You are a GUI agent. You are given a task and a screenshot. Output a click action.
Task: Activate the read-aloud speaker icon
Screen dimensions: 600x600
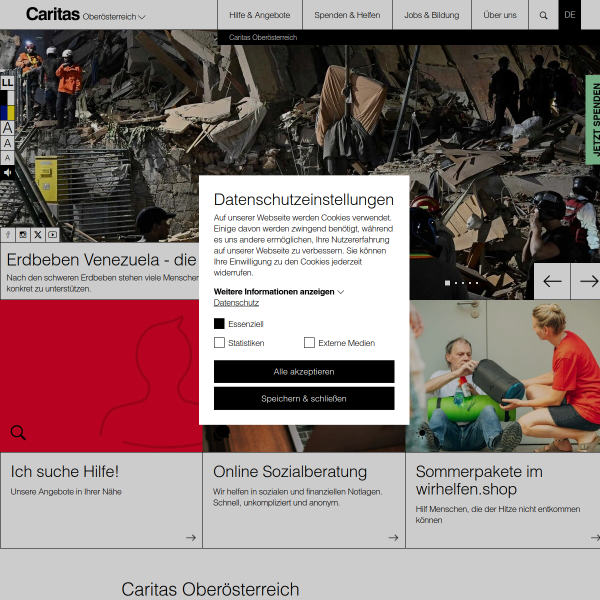click(7, 173)
